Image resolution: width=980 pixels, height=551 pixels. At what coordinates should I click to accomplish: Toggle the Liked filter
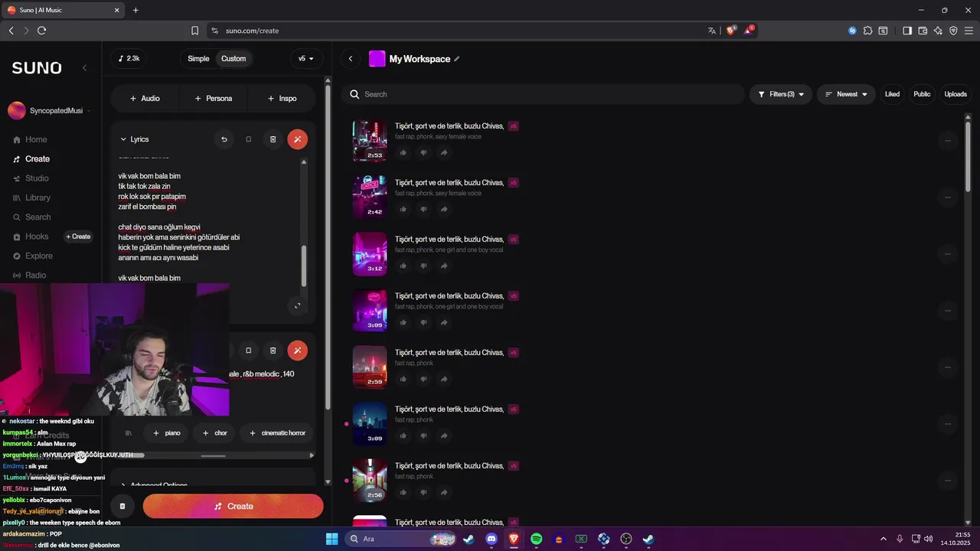click(892, 94)
